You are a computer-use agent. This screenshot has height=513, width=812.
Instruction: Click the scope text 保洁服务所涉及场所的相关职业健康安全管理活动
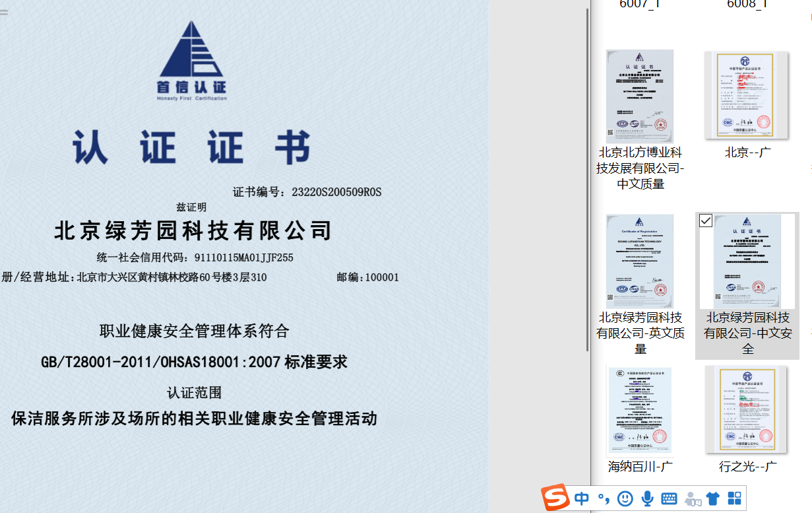(x=194, y=419)
